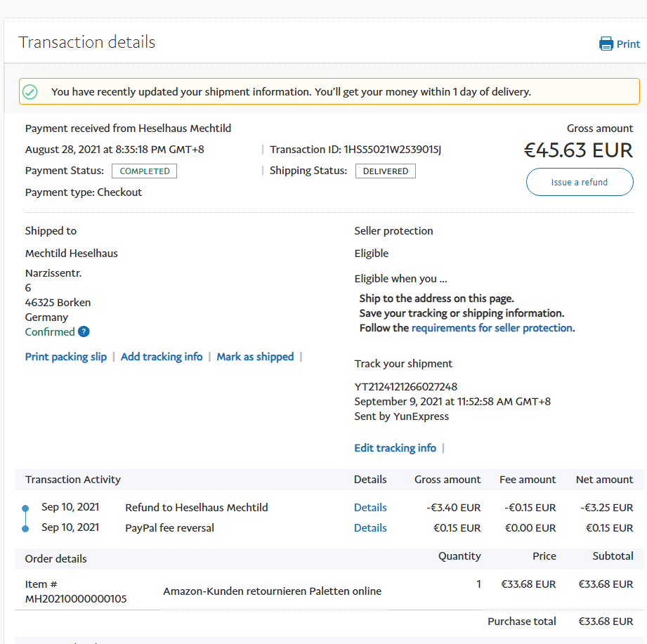Open Details for Refund to Heselhaus
Image resolution: width=647 pixels, height=644 pixels.
[x=370, y=508]
